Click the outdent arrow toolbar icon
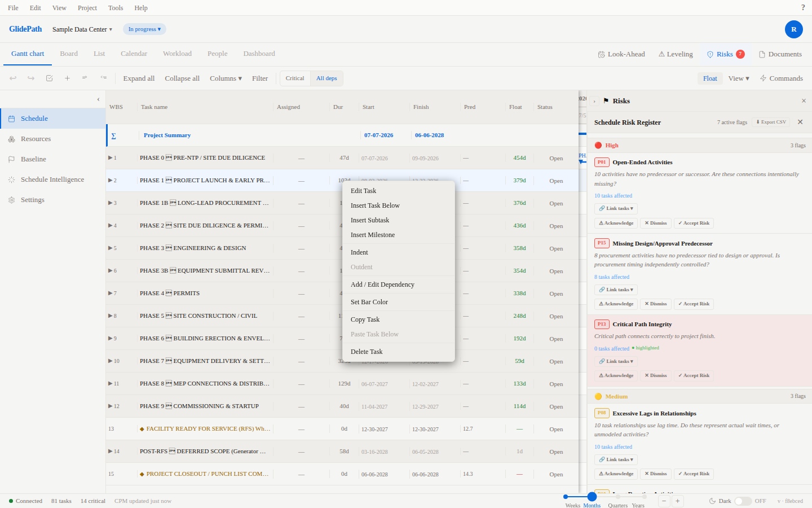The image size is (812, 508). (103, 78)
